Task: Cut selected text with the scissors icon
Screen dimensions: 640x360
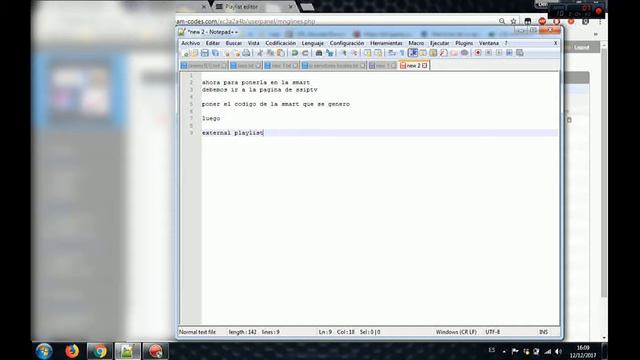Action: point(260,53)
